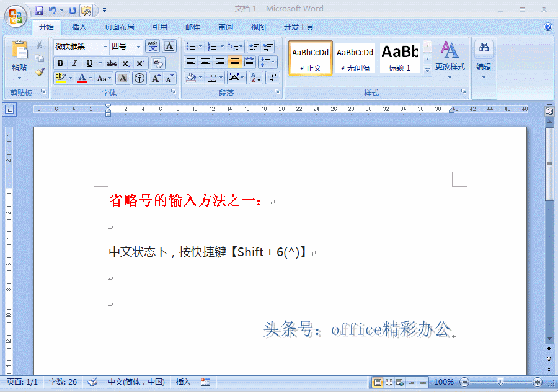The width and height of the screenshot is (558, 392).
Task: Switch to the 视图 tab
Action: click(x=258, y=27)
